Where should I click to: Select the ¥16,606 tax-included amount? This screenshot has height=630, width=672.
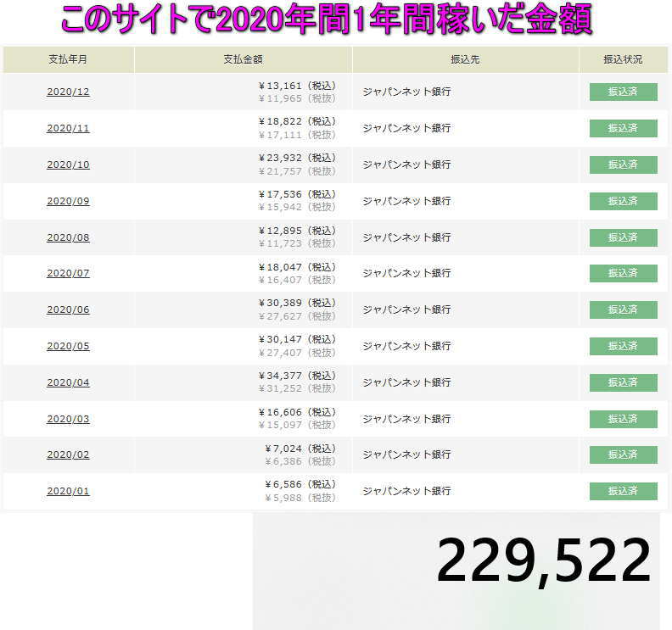click(298, 412)
